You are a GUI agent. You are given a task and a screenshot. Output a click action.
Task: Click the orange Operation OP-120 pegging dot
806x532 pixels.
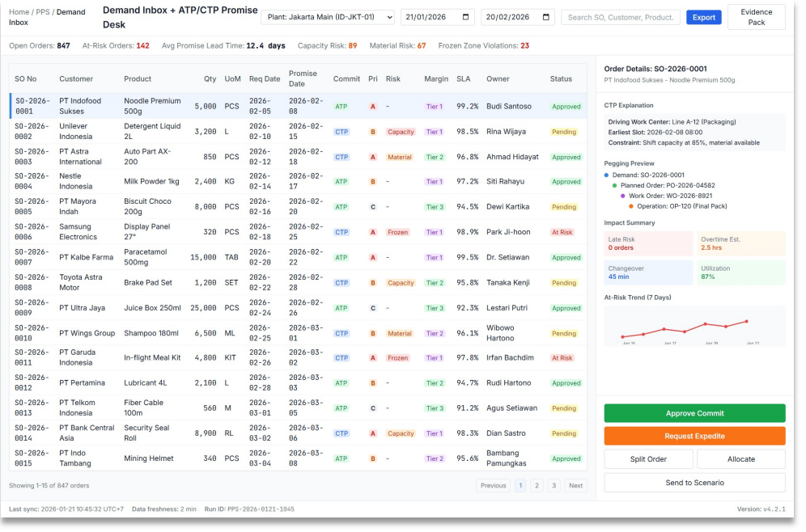click(x=631, y=206)
